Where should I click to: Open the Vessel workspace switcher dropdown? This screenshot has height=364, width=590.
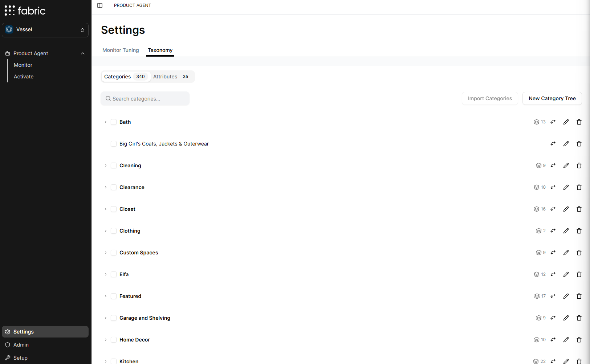(x=45, y=30)
